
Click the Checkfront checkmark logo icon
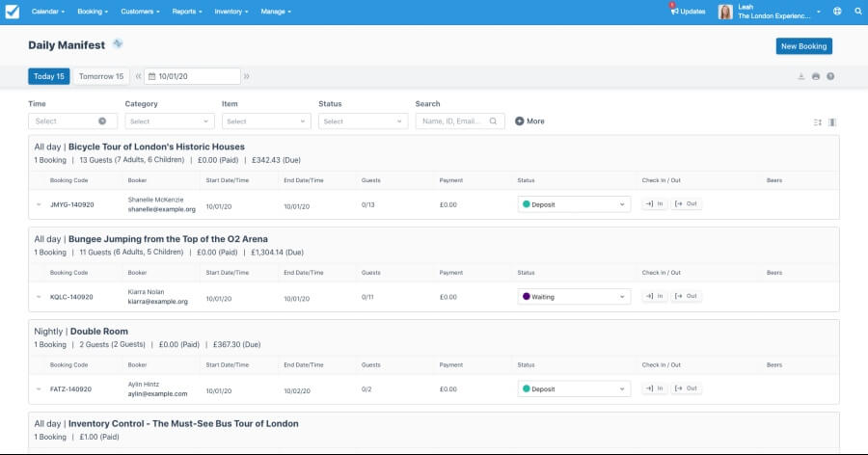[13, 12]
